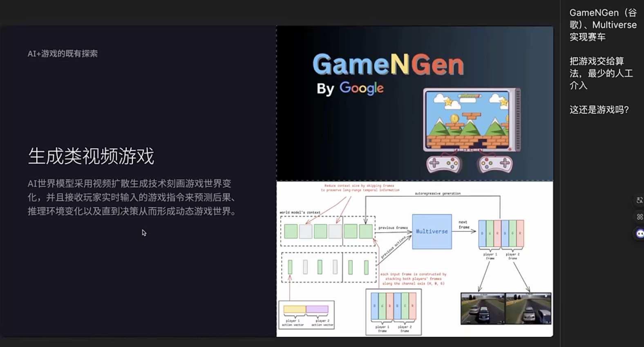Open the AI assistant robot face icon

pyautogui.click(x=640, y=234)
